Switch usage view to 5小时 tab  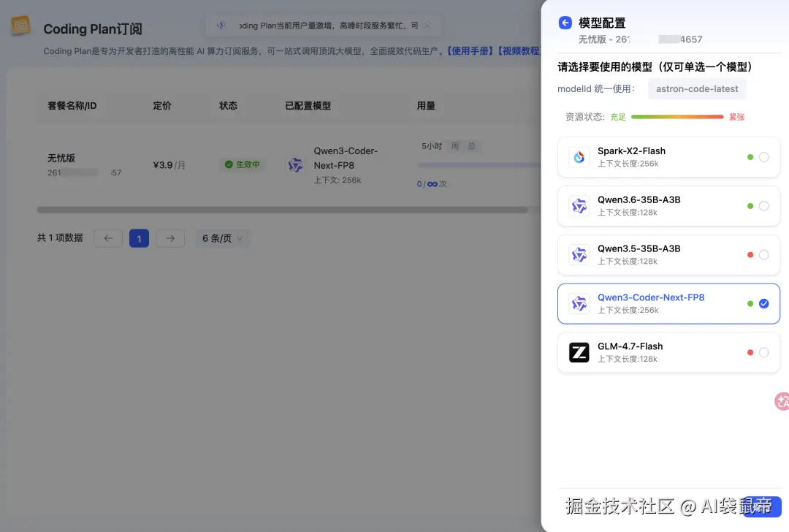(432, 146)
